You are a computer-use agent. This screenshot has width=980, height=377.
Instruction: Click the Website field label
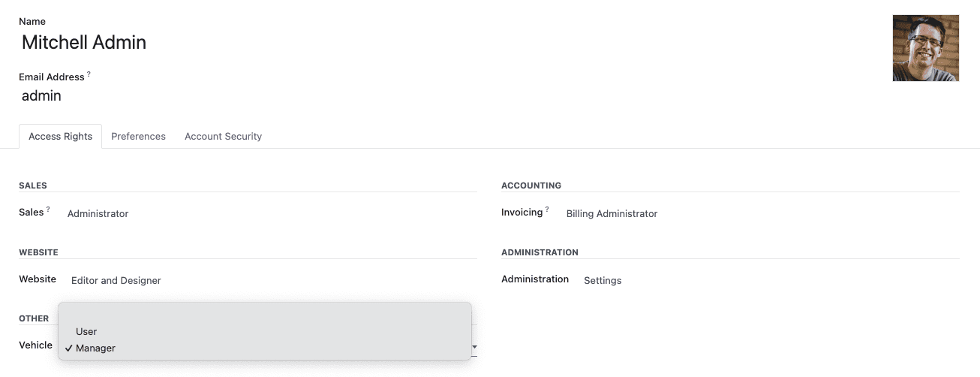point(38,279)
